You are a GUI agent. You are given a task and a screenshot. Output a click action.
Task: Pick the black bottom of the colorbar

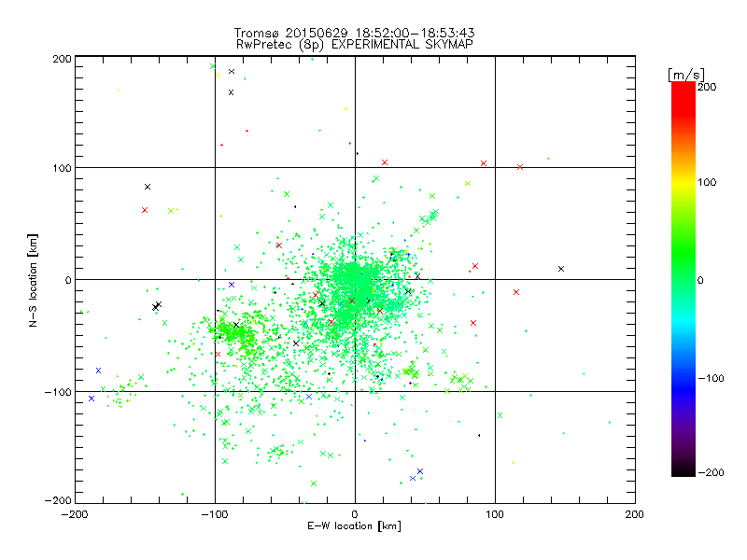(x=684, y=470)
